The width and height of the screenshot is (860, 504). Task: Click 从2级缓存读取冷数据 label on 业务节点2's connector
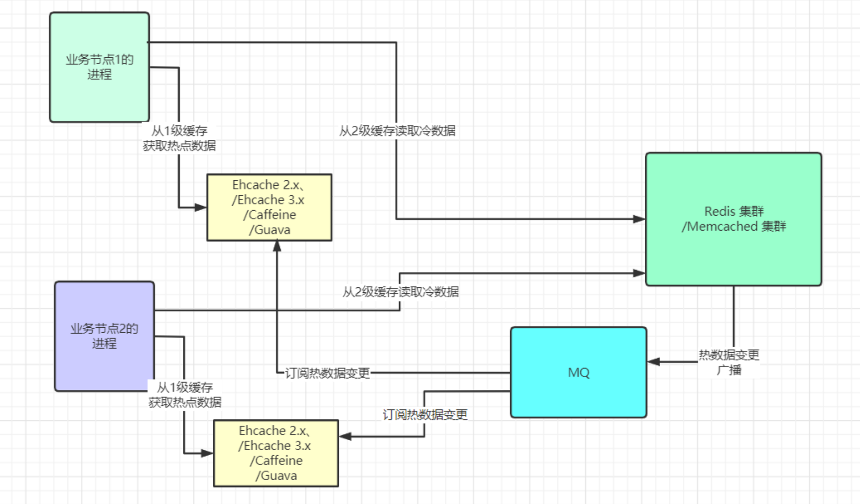(400, 292)
